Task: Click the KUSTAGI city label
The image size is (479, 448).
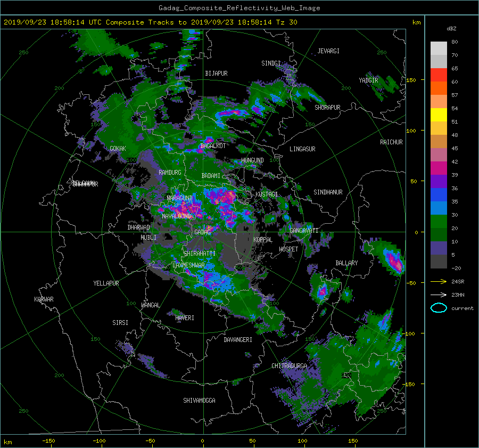Action: pyautogui.click(x=267, y=194)
